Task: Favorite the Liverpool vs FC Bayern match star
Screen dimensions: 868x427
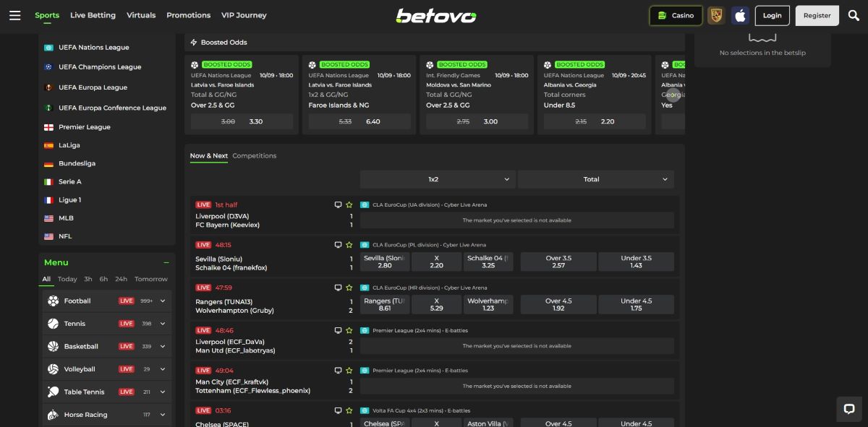Action: [349, 204]
